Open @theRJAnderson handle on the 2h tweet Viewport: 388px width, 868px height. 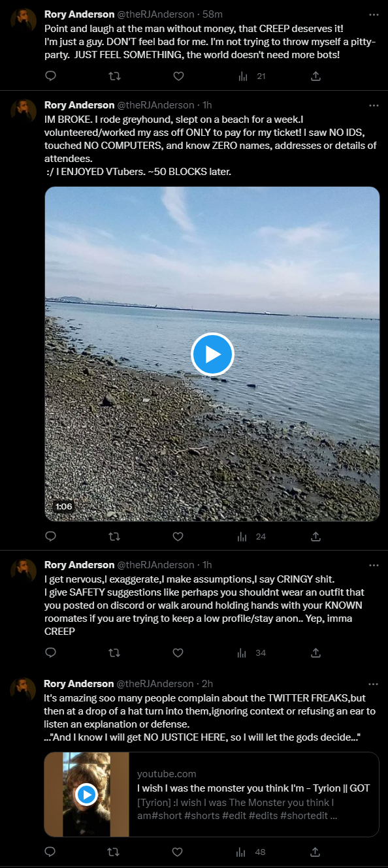(x=155, y=683)
